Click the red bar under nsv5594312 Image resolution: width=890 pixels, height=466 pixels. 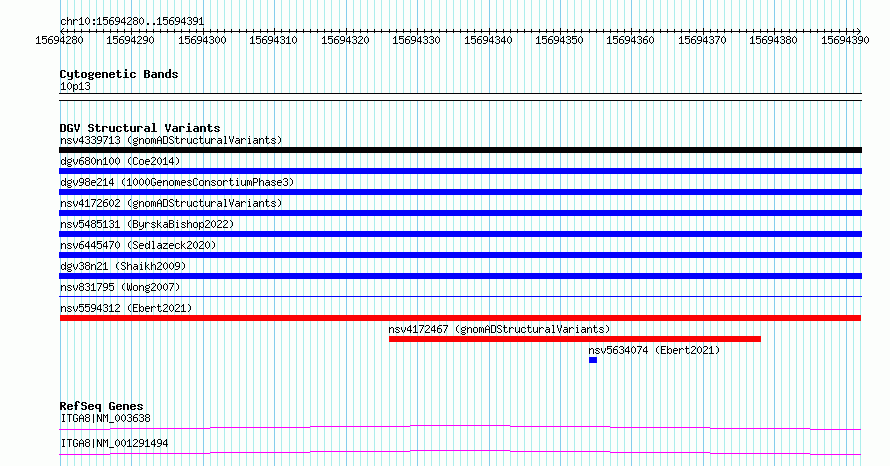coord(460,318)
